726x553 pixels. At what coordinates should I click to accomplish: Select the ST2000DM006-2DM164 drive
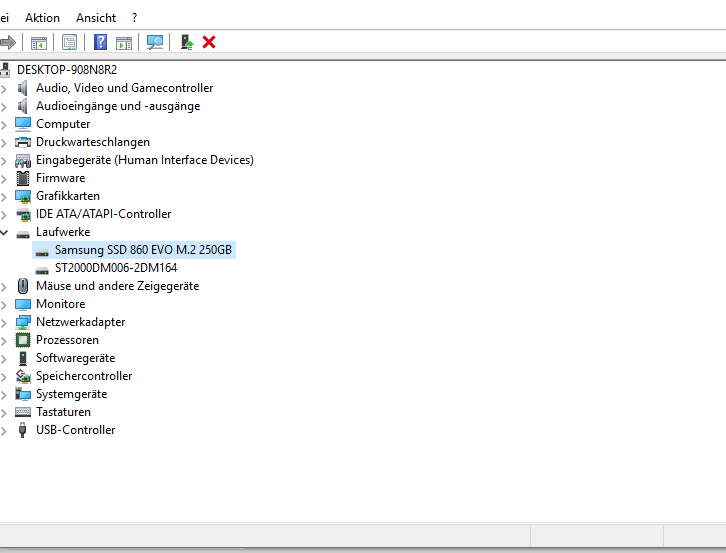[x=116, y=268]
